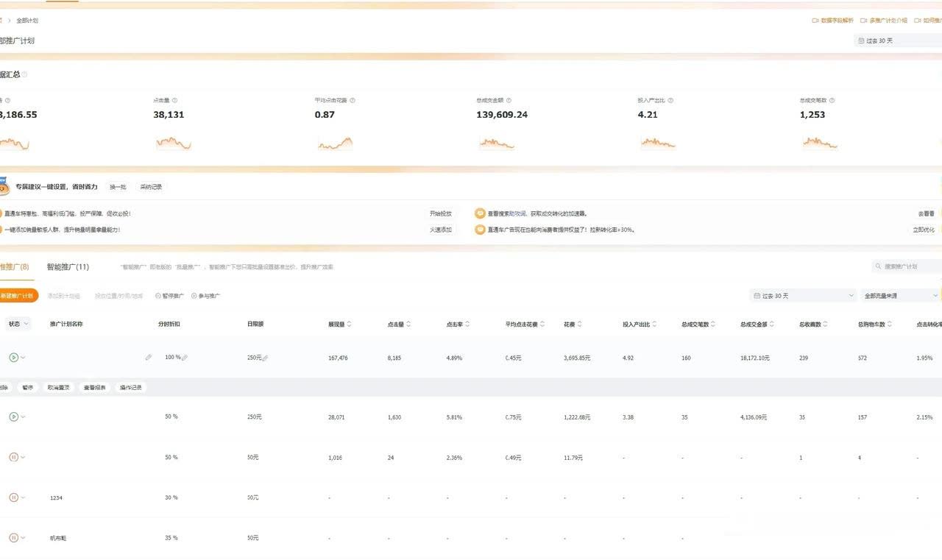
Task: Open the 全部流量来源 dropdown
Action: click(901, 296)
